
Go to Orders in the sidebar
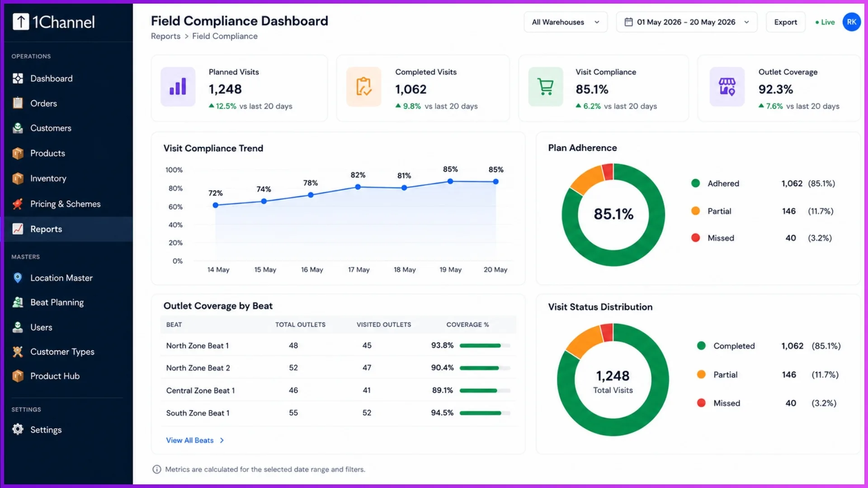pos(68,103)
